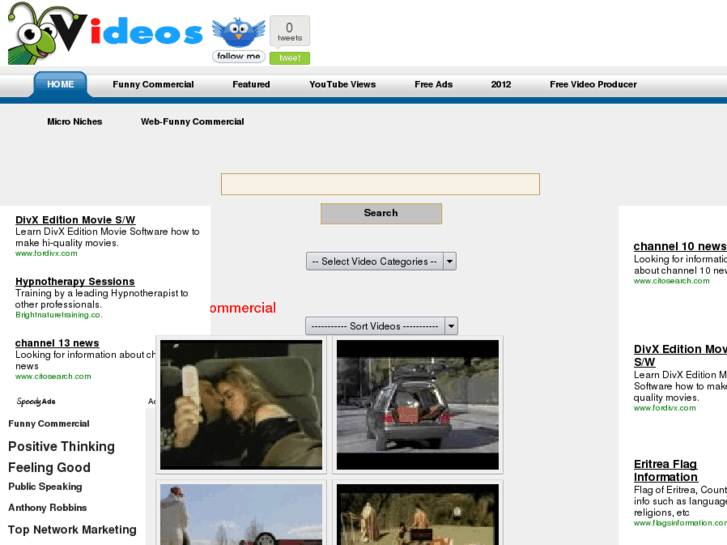
Task: Click the SpeedyAds logo
Action: pos(36,401)
